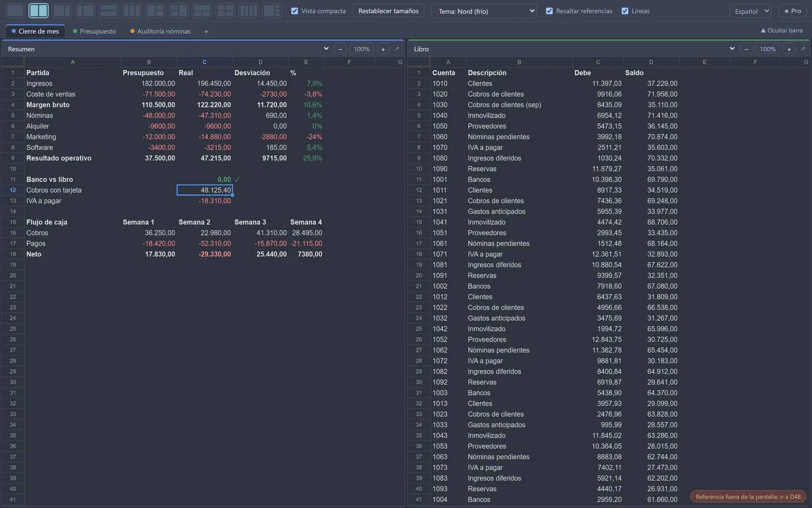The image size is (812, 508).
Task: Switch to the two stacked rows layout
Action: point(109,11)
